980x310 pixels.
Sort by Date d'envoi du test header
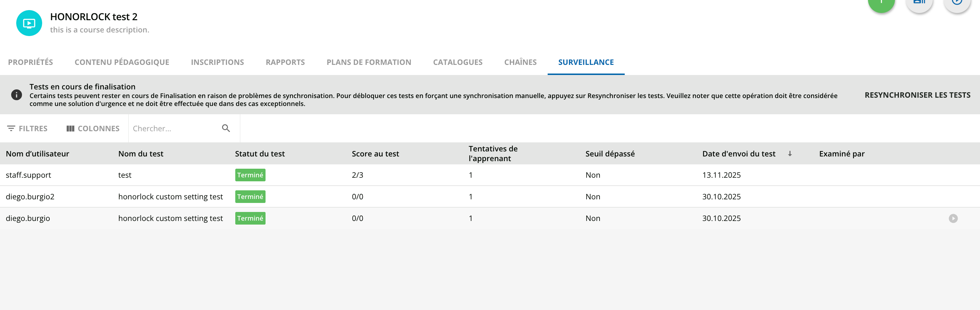[x=739, y=154]
